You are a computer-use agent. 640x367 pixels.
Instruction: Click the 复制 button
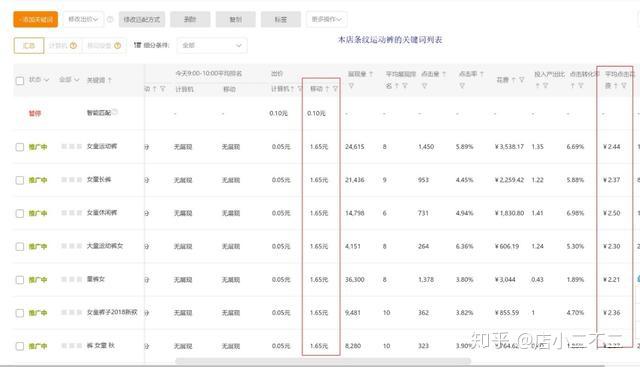click(x=236, y=19)
